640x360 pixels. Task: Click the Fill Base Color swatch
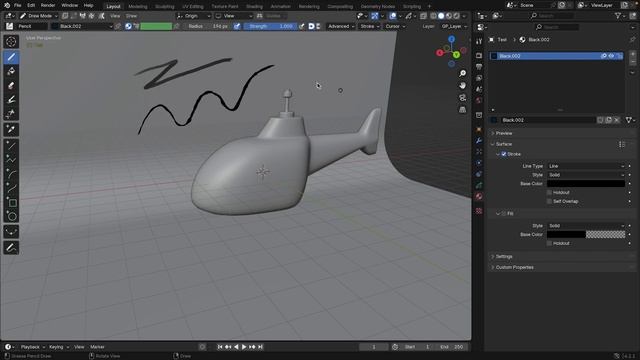click(586, 234)
